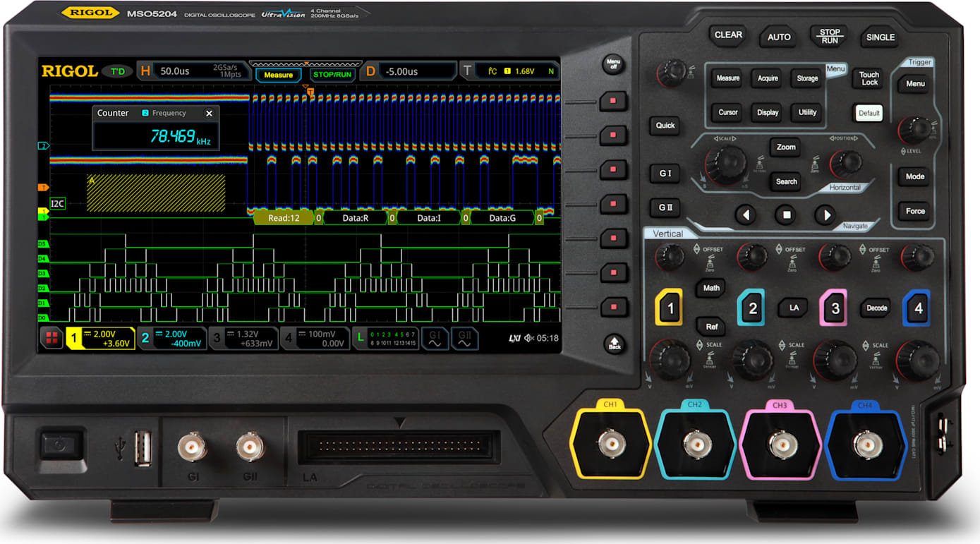This screenshot has height=544, width=980.
Task: Open the Utility menu
Action: [x=806, y=112]
